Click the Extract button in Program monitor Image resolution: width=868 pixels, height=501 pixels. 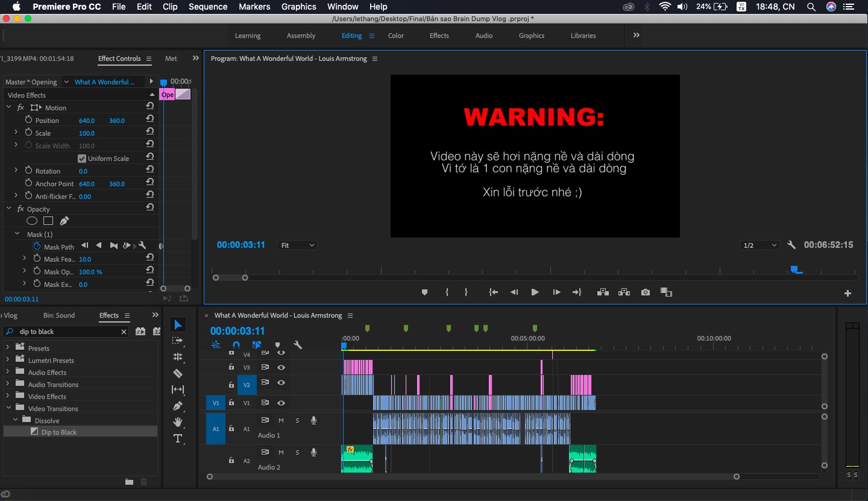tap(624, 292)
